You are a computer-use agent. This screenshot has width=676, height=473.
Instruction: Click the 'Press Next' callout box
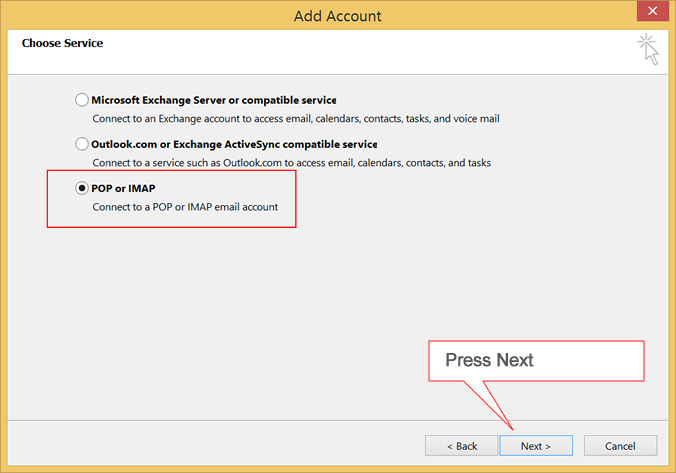(536, 360)
